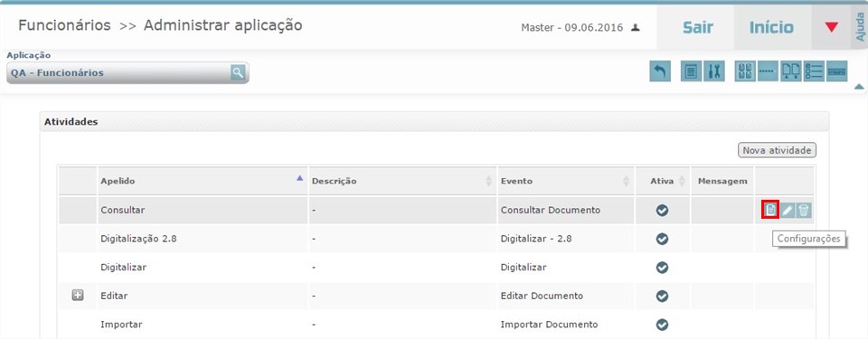The height and width of the screenshot is (339, 868).
Task: Toggle Ativa check for Digitalizar
Action: click(662, 267)
